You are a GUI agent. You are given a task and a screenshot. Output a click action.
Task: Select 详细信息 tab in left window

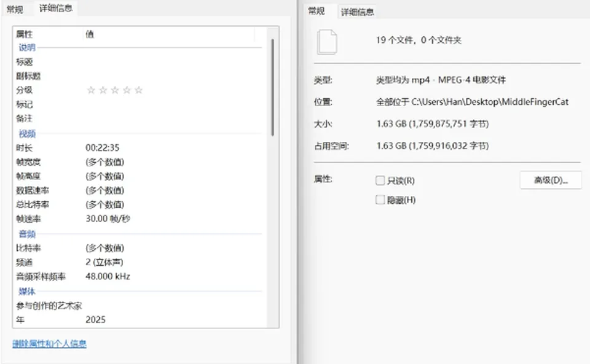[x=56, y=8]
